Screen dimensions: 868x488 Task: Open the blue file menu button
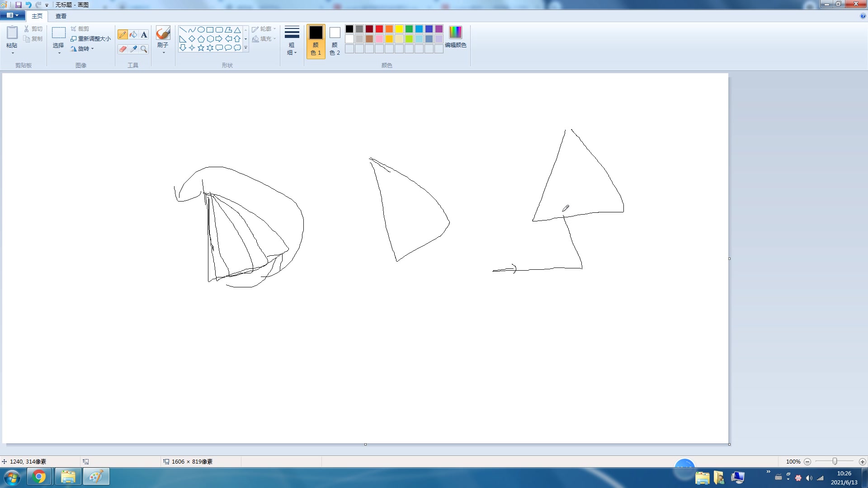click(12, 15)
